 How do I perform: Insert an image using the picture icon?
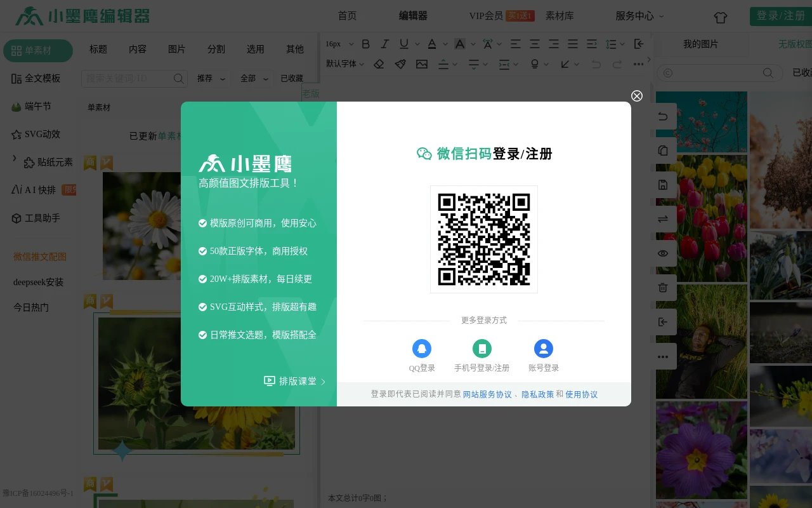pyautogui.click(x=422, y=63)
